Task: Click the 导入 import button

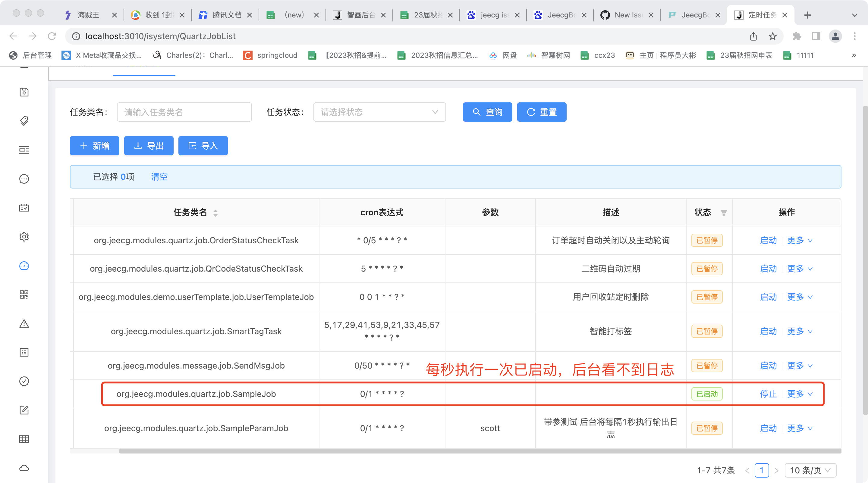Action: pos(203,146)
